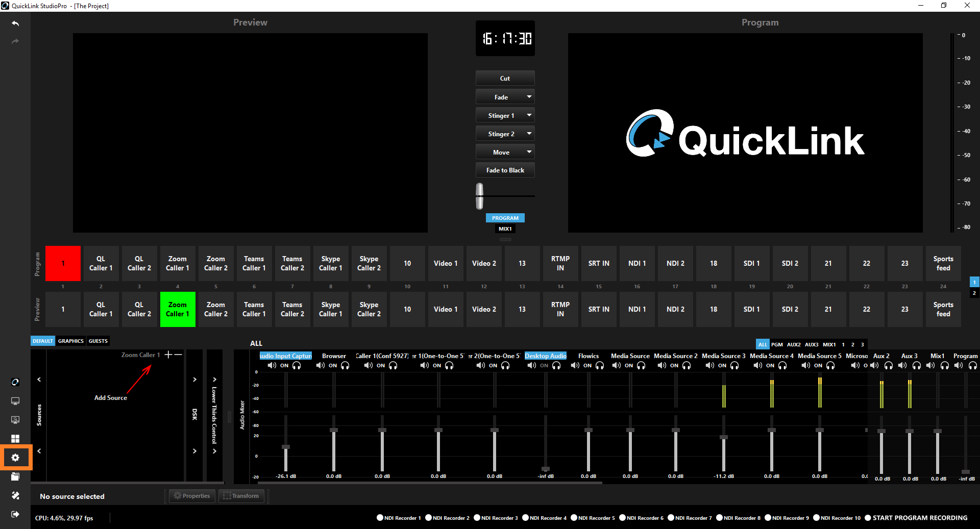This screenshot has width=980, height=529.
Task: Click the exit icon at sidebar bottom
Action: [x=15, y=514]
